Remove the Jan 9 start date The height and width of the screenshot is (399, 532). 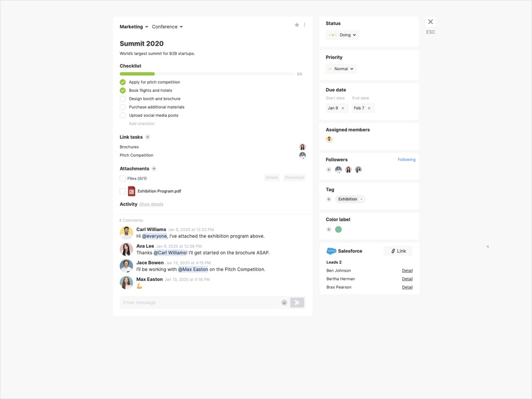coord(343,108)
